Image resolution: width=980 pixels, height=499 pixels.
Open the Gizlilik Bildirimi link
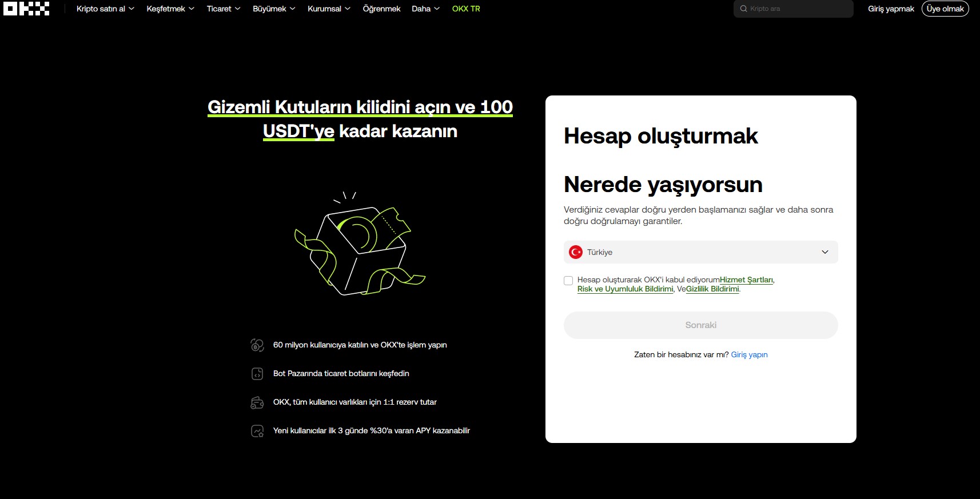(712, 289)
